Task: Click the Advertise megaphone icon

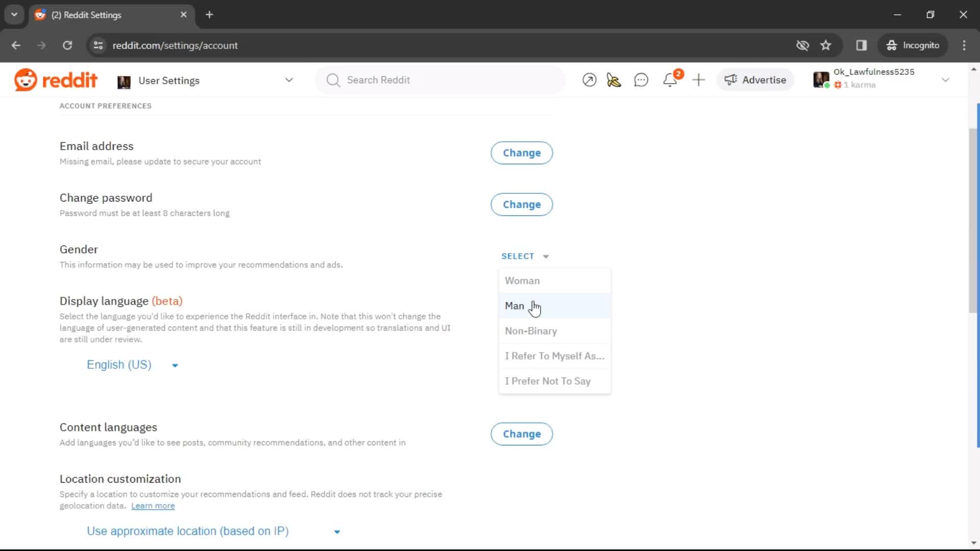Action: [x=731, y=80]
